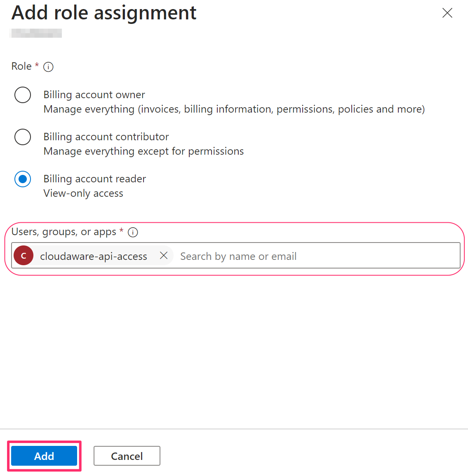Choose Billing account contributor

(x=23, y=137)
